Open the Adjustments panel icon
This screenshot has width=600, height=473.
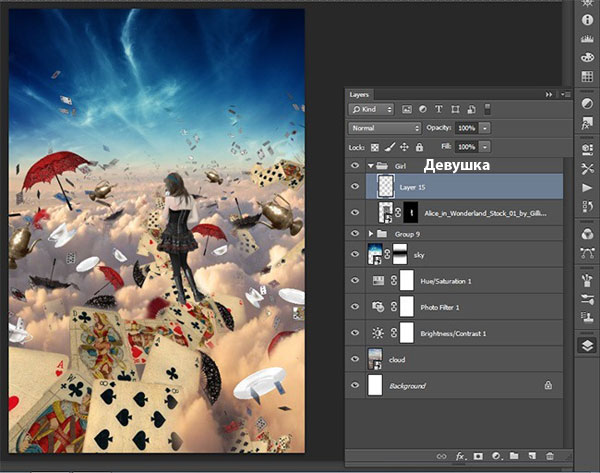(x=587, y=104)
